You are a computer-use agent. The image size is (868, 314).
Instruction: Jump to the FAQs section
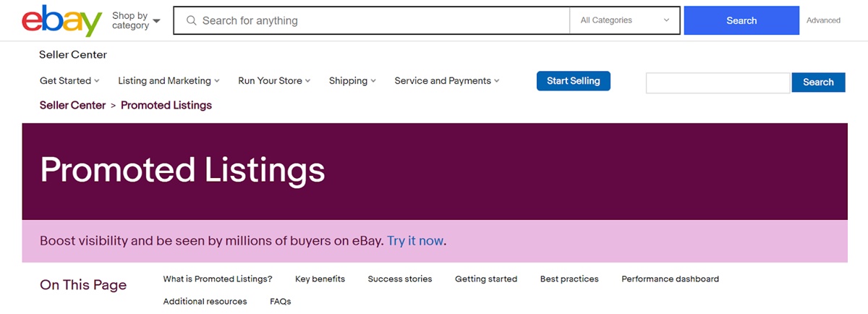[x=280, y=302]
